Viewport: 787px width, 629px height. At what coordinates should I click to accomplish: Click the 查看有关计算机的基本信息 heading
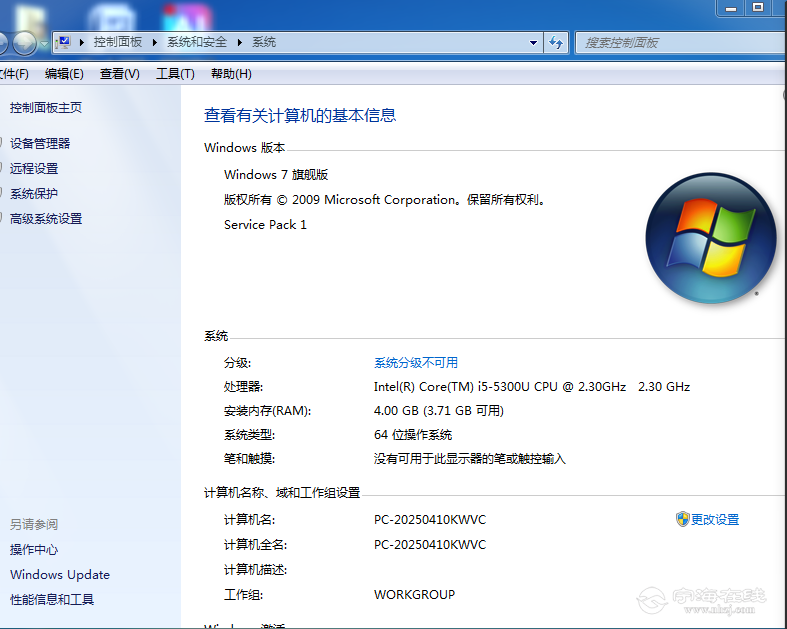coord(300,115)
